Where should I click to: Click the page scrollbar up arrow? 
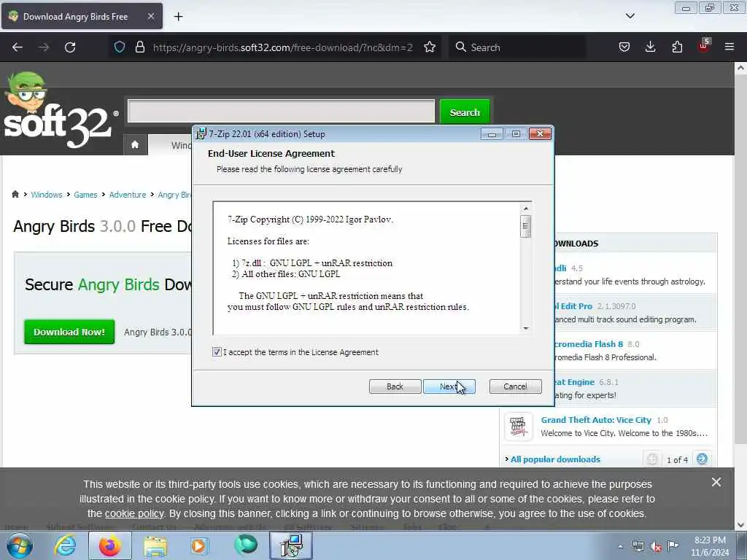[740, 68]
